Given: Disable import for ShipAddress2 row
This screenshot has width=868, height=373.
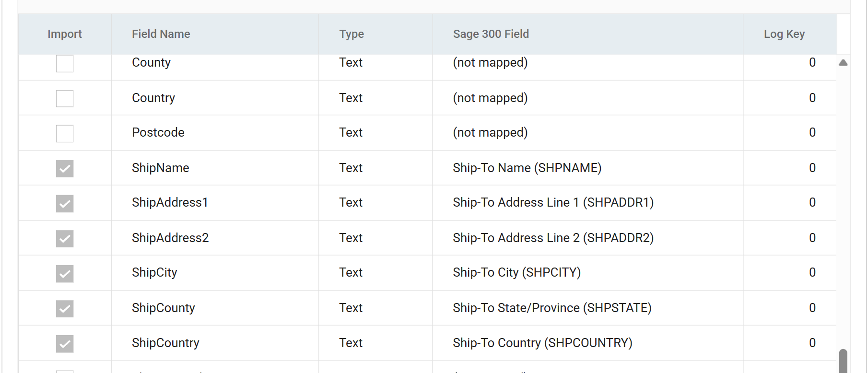Looking at the screenshot, I should [x=65, y=238].
